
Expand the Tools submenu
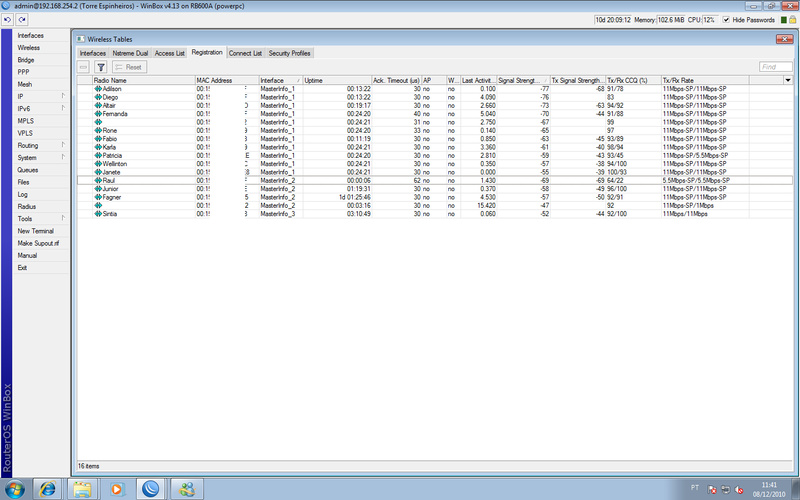click(x=63, y=218)
